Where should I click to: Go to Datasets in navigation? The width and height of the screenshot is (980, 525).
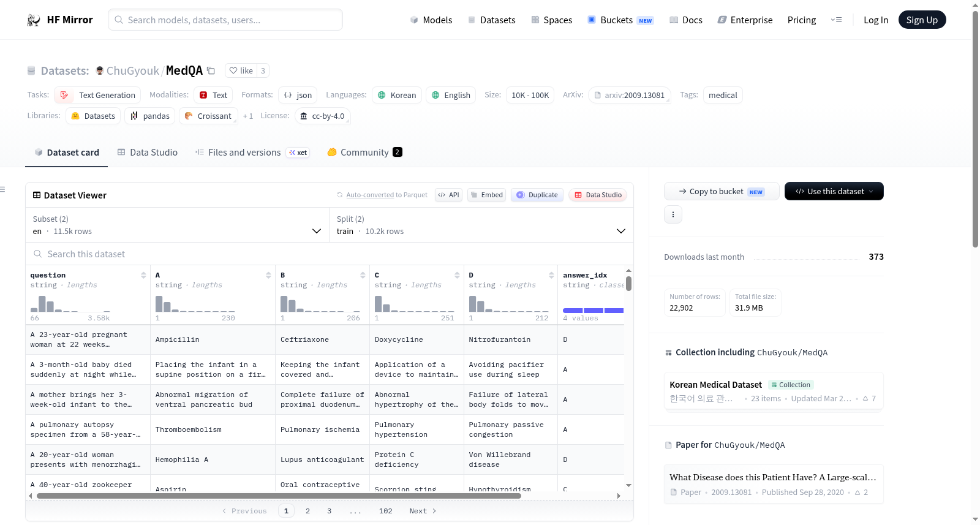pyautogui.click(x=492, y=20)
